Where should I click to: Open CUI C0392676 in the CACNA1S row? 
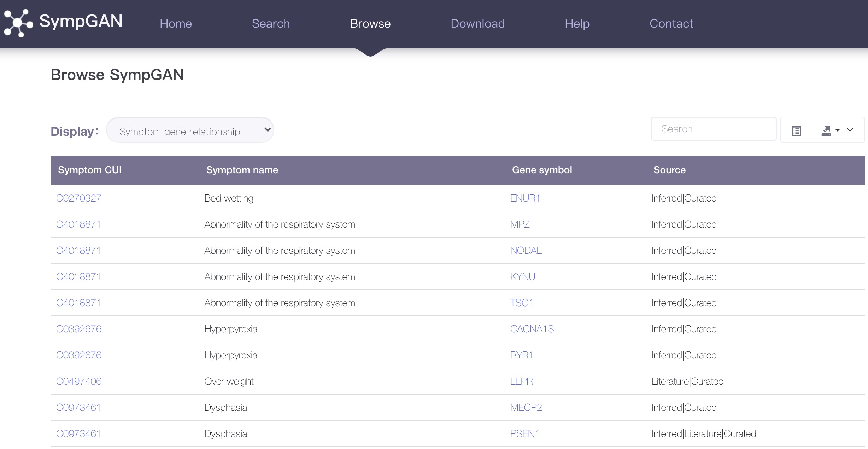(x=79, y=329)
